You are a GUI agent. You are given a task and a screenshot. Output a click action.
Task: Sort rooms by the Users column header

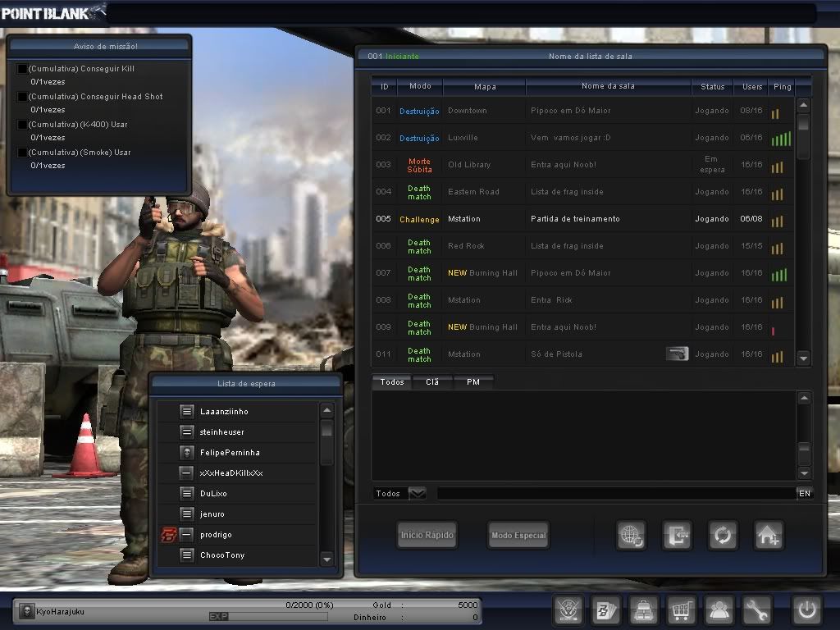point(752,86)
